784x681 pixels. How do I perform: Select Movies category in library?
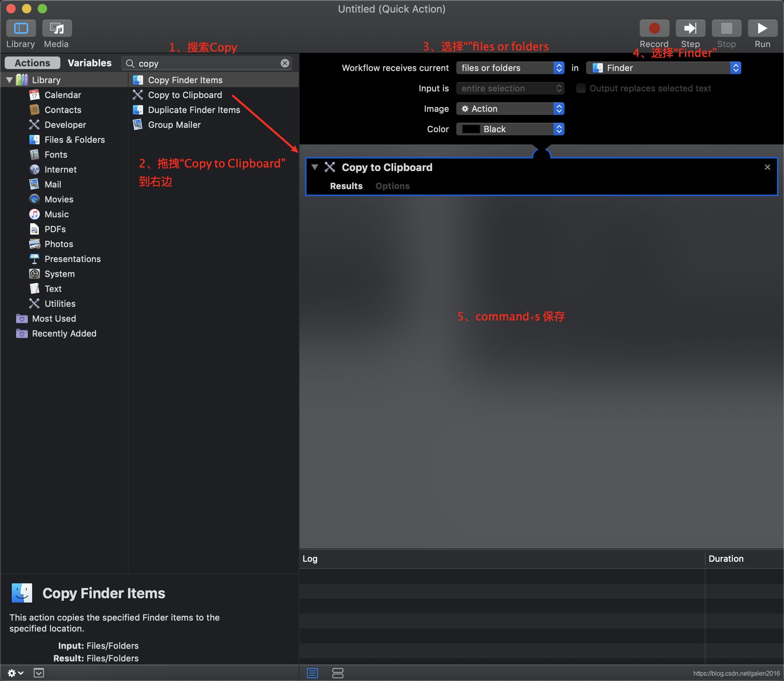tap(59, 199)
